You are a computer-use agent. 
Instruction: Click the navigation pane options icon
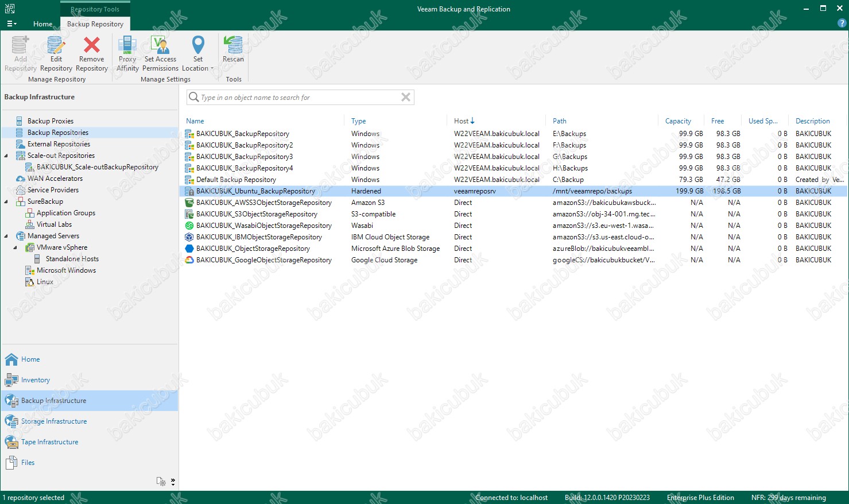161,482
